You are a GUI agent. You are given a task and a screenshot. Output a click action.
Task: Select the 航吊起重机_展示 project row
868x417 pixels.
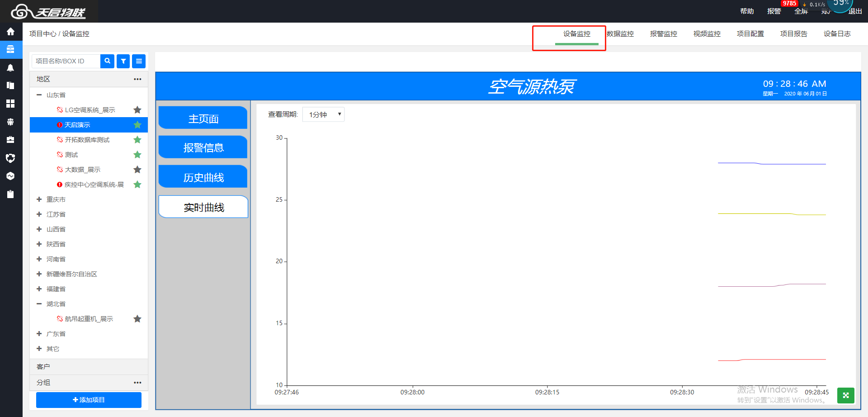89,319
